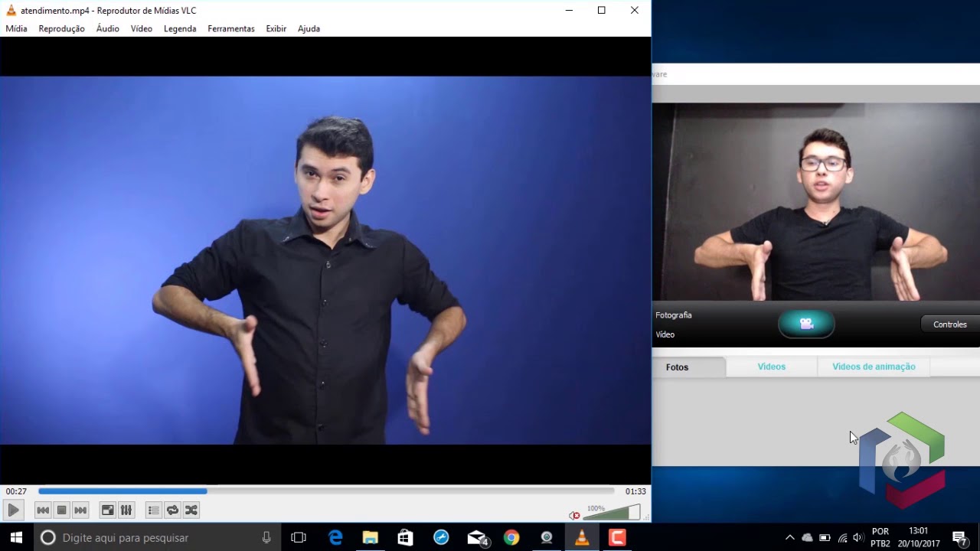Click the VLC elapsed time 00:27
The width and height of the screenshot is (980, 551).
tap(16, 491)
